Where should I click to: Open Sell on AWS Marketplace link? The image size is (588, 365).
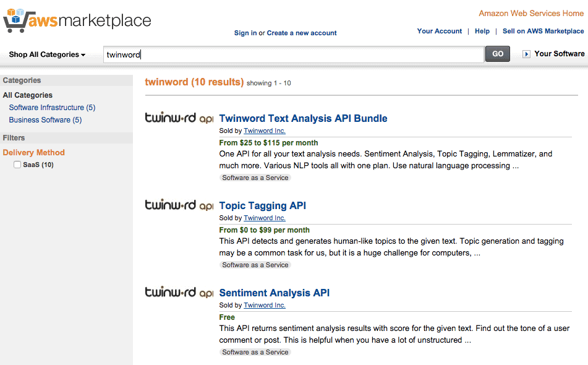click(x=543, y=31)
